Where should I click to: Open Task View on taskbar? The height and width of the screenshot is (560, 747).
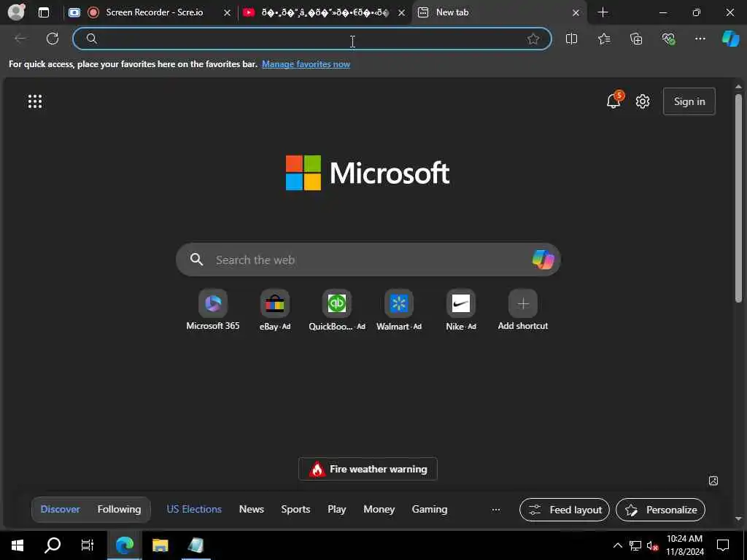(88, 545)
